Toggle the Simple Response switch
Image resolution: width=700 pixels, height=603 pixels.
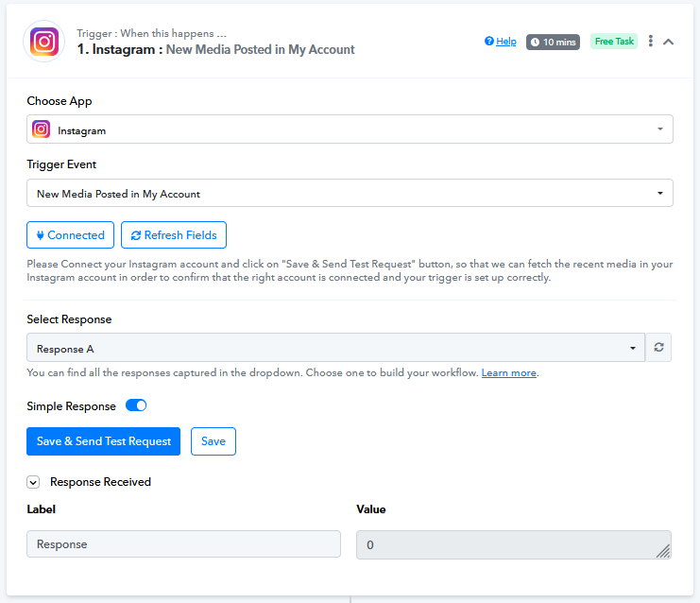(136, 405)
